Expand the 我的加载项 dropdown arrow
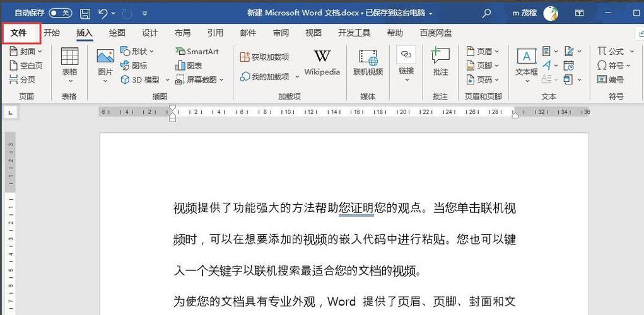Screen dimensions: 644x315 [x=297, y=77]
